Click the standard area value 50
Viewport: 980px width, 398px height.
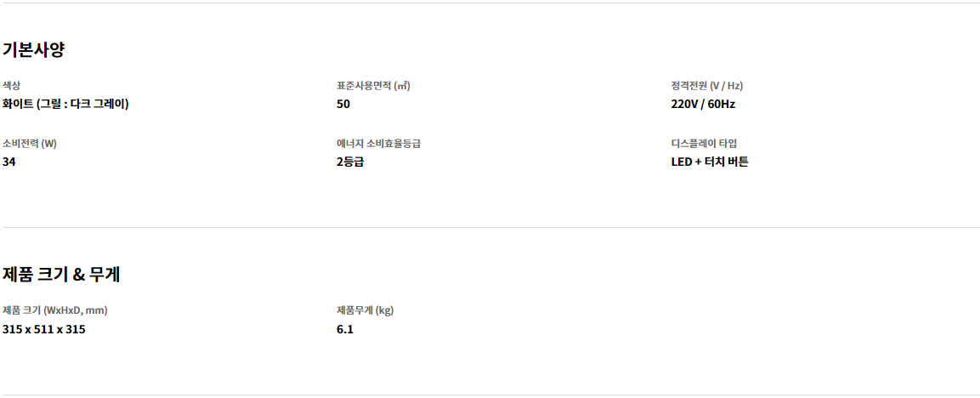click(x=343, y=104)
